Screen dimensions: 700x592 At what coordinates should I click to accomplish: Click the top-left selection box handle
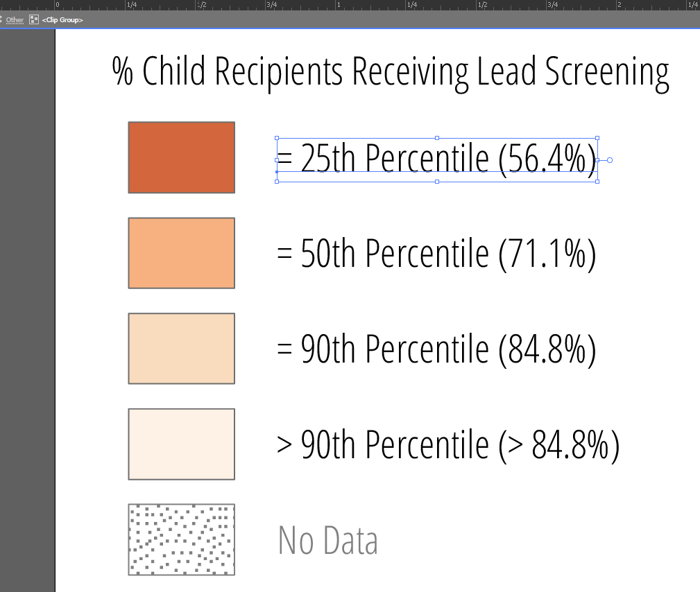[x=277, y=138]
